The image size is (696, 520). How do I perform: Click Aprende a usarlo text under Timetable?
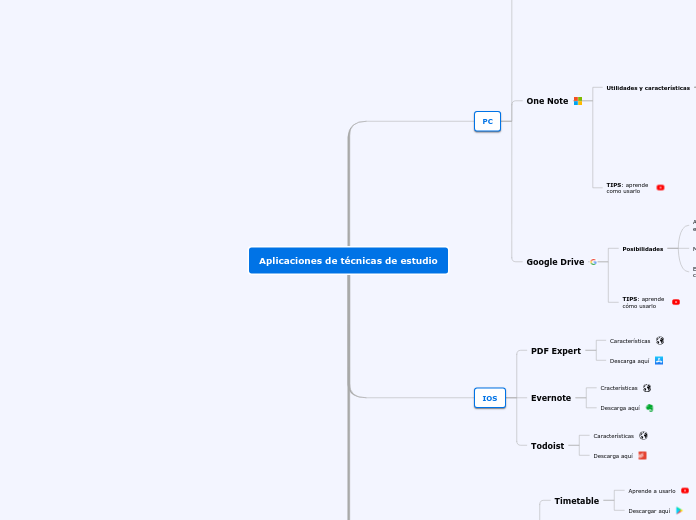(x=652, y=491)
